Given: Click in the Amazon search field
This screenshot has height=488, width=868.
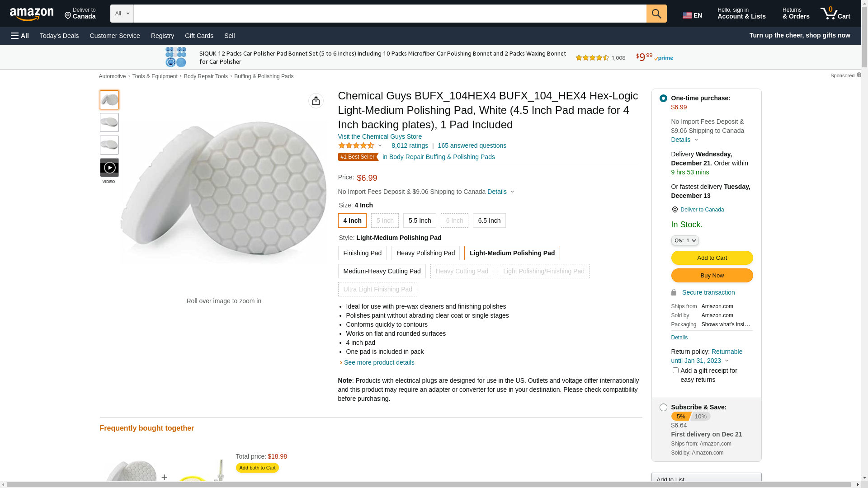Looking at the screenshot, I should tap(389, 14).
